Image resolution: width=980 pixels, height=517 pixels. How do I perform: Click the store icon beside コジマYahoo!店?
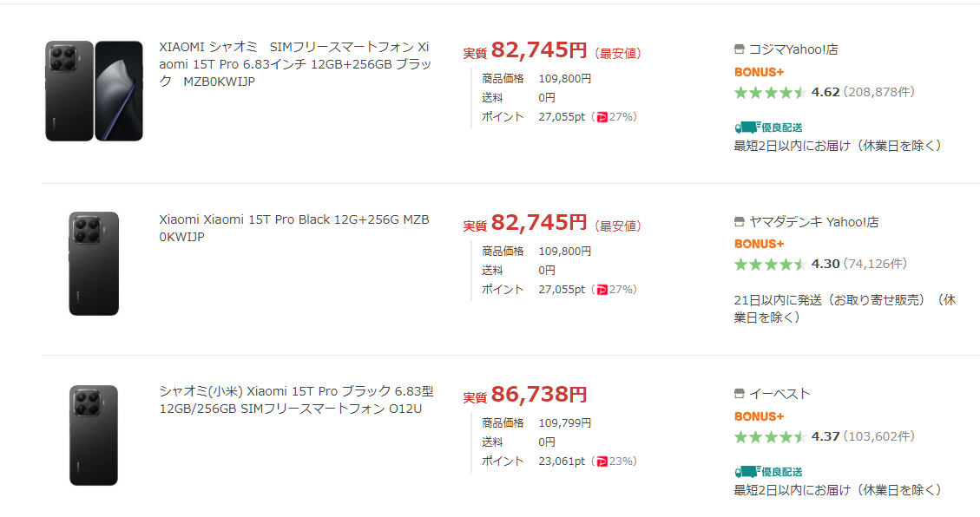[740, 49]
